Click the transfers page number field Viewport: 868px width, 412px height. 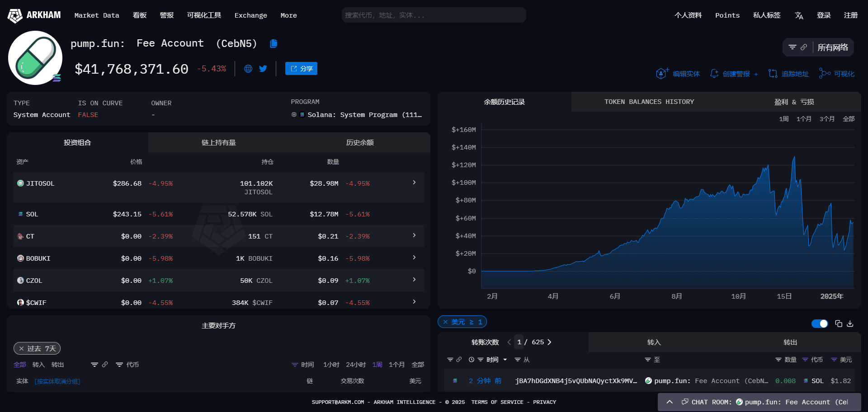519,342
